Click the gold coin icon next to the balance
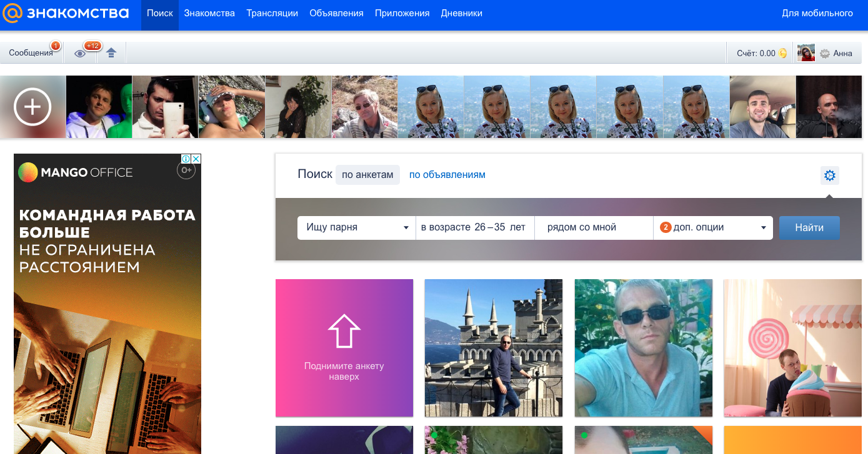This screenshot has height=454, width=868. [x=782, y=54]
